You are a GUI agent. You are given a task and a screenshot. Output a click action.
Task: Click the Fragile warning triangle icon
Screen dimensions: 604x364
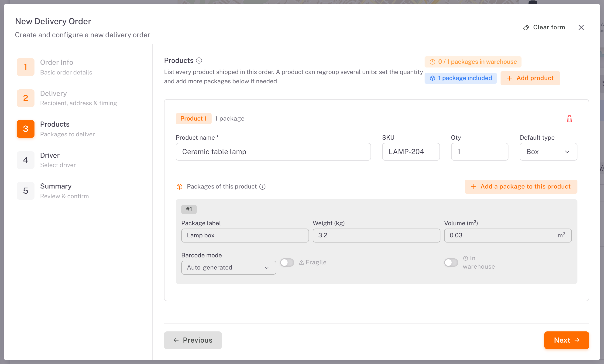coord(302,263)
